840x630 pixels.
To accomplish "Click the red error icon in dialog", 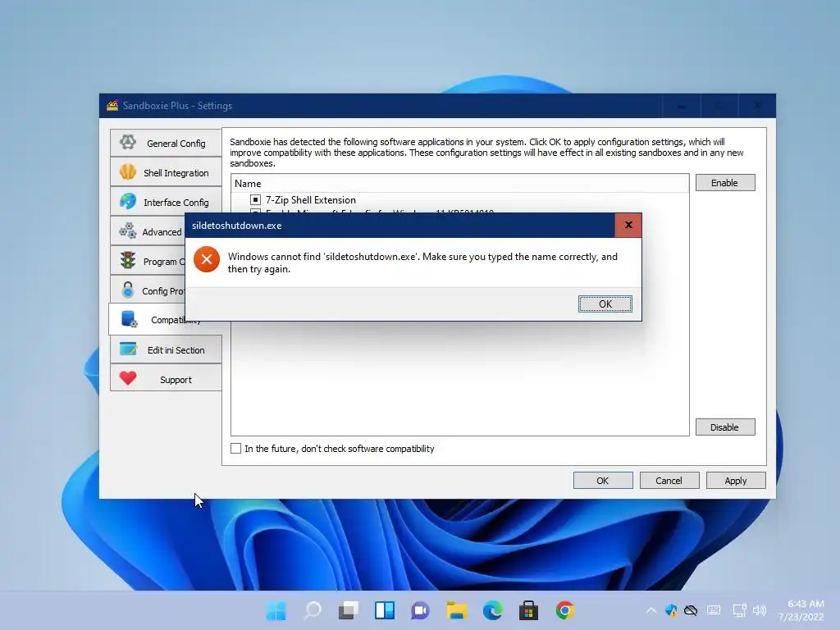I will tap(206, 260).
